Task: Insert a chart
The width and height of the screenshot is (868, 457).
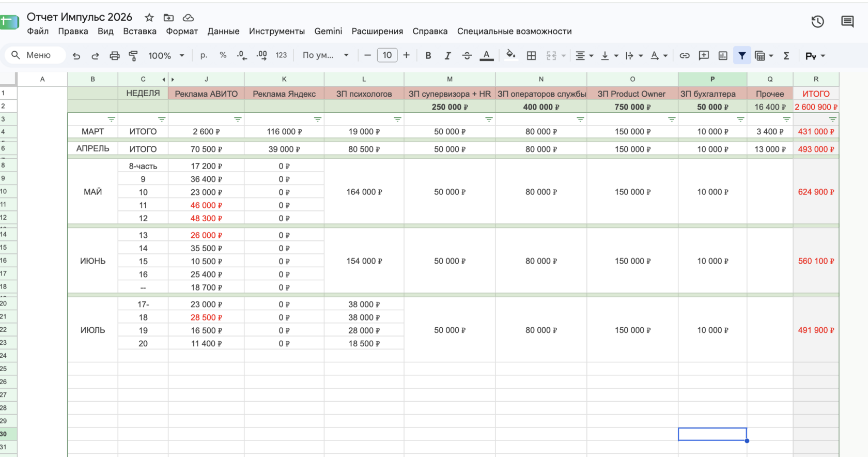Action: [723, 56]
